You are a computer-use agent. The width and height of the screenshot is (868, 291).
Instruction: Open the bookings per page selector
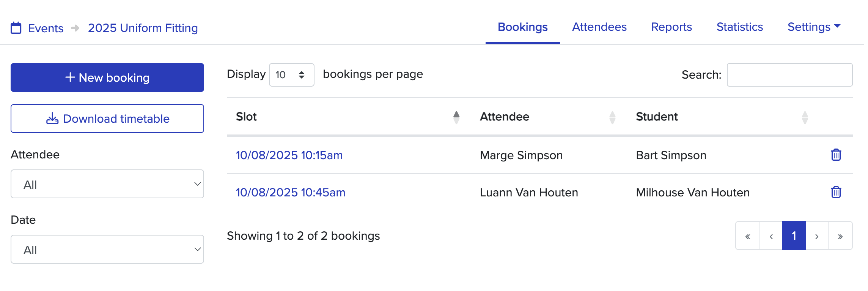[291, 74]
